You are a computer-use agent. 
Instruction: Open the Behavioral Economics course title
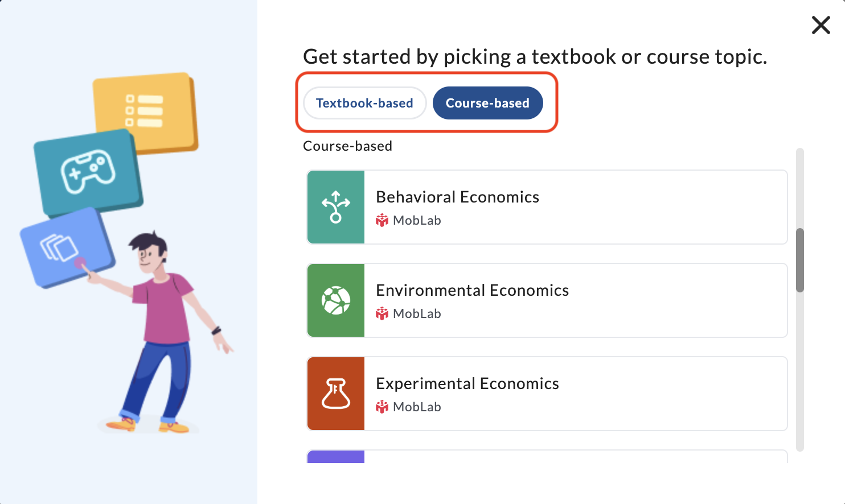tap(457, 197)
